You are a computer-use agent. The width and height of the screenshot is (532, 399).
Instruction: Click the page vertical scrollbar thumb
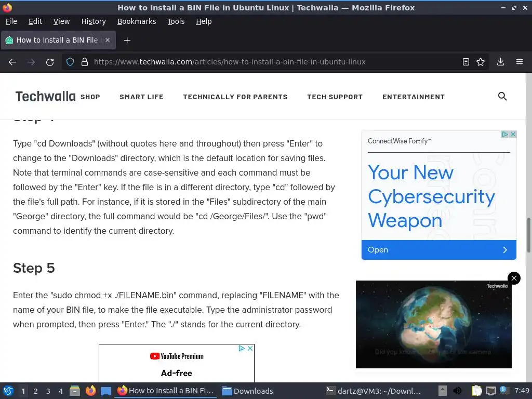coord(528,235)
